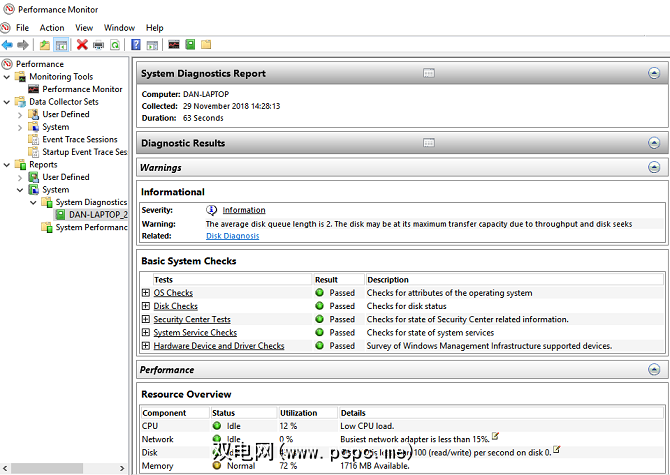Viewport: 670px width, 475px height.
Task: Open Help via the blue question mark icon
Action: click(x=136, y=45)
